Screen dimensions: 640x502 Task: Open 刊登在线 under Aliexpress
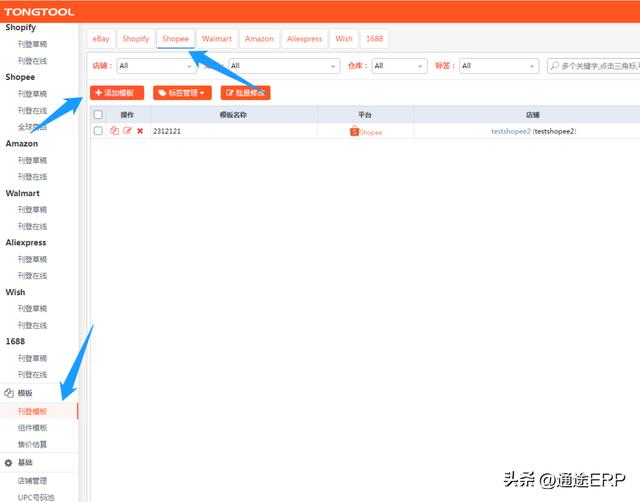point(32,276)
